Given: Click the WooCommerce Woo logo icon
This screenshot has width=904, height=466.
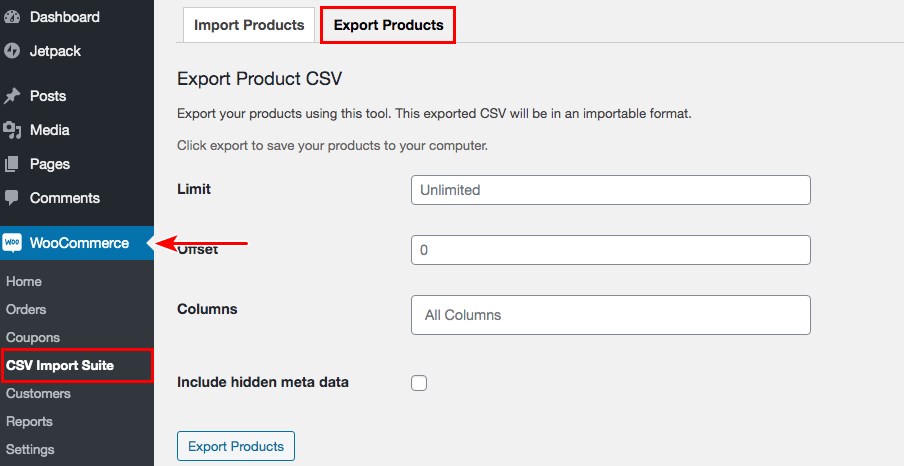Looking at the screenshot, I should [x=12, y=243].
